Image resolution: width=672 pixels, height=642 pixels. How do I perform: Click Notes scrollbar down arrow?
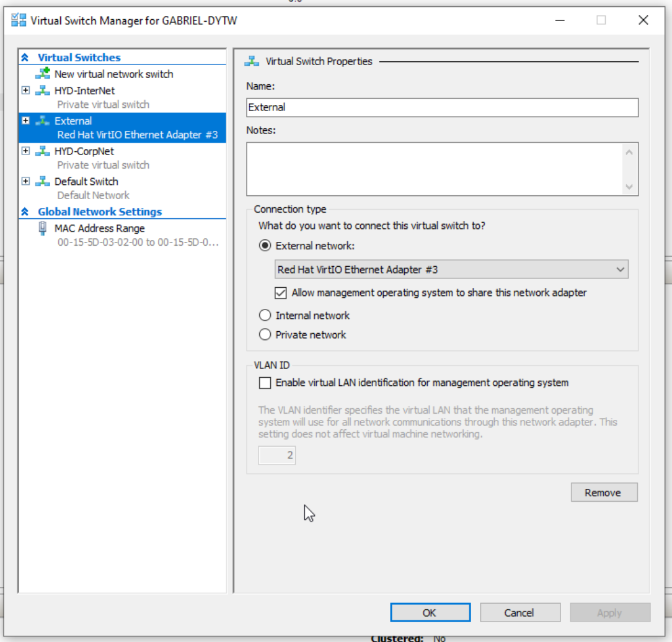tap(629, 187)
